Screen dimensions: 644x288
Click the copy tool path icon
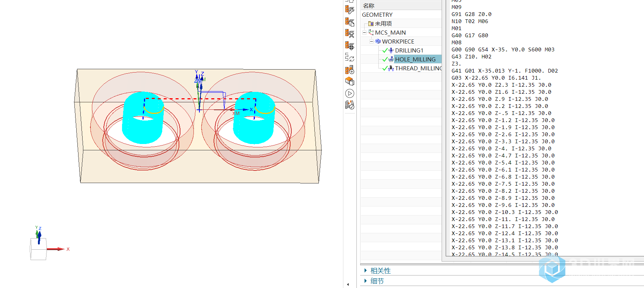point(349,22)
